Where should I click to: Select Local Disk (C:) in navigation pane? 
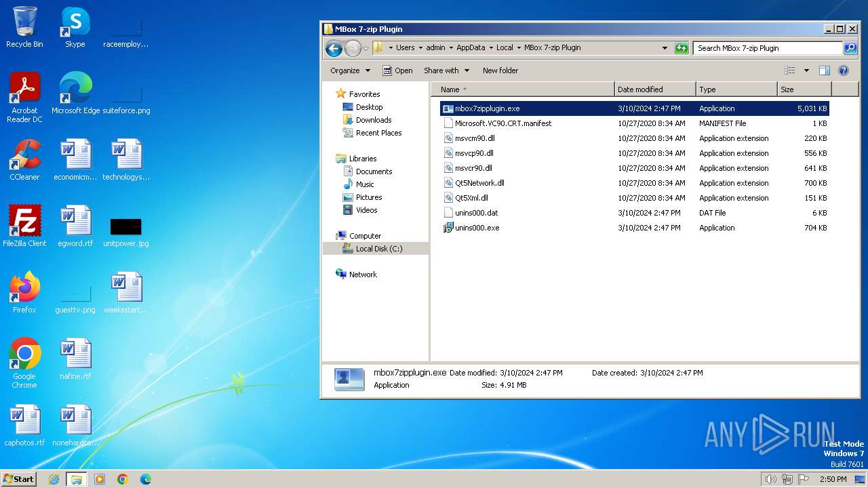[379, 249]
